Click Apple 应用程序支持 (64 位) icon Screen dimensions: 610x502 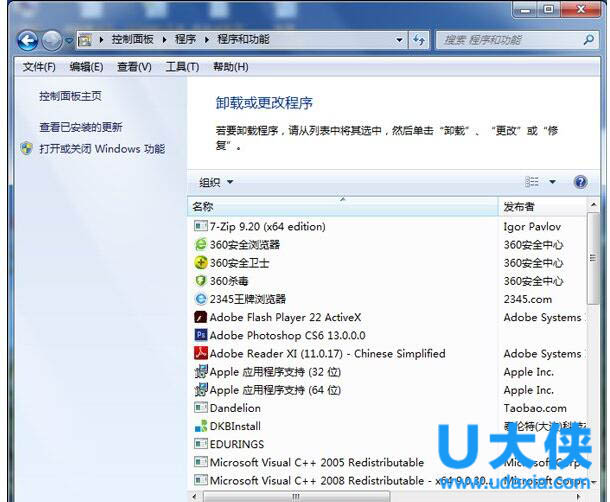pyautogui.click(x=200, y=389)
